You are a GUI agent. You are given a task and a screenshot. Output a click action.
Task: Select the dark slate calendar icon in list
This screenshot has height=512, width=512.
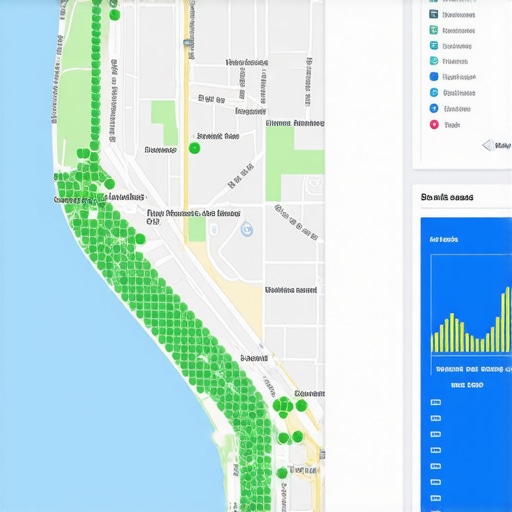434,14
